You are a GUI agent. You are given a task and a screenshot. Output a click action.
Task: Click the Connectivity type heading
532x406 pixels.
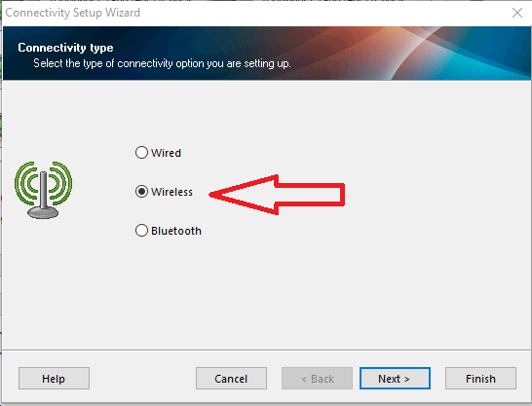point(65,48)
